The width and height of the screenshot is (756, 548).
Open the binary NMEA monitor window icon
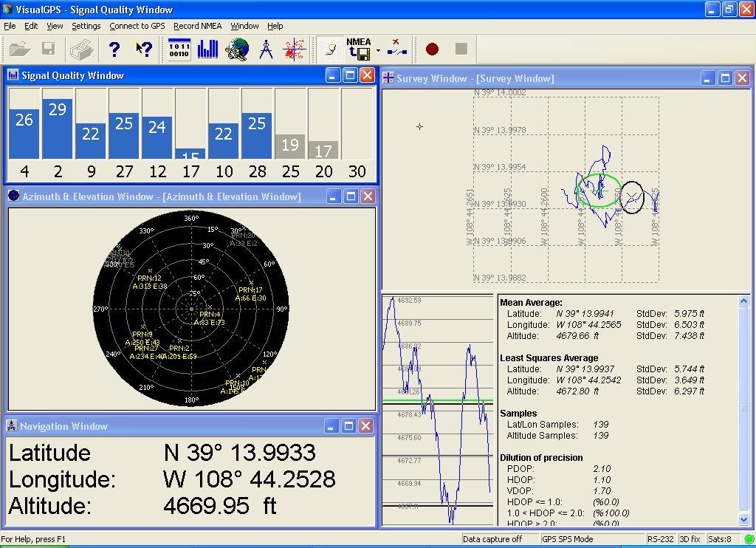tap(179, 49)
